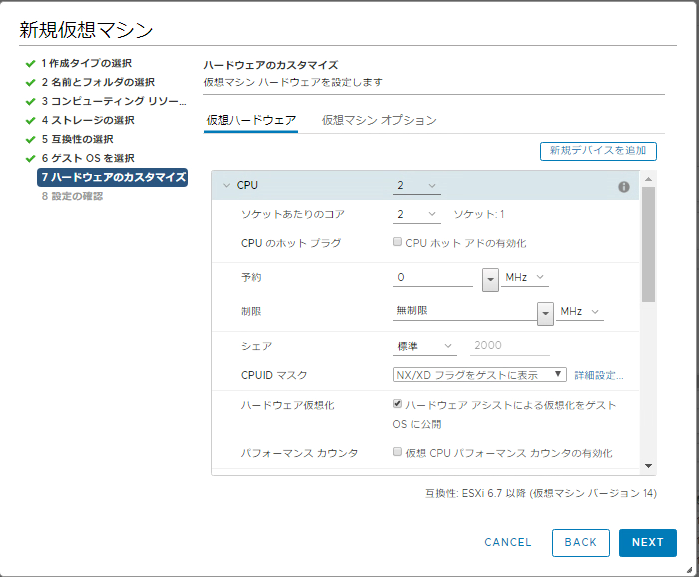Open the 予約 value arrow dropdown

point(490,280)
